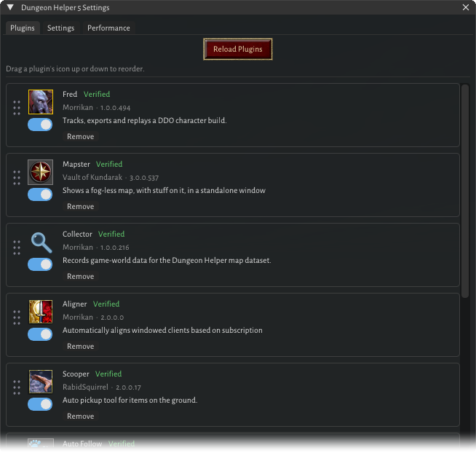Remove the Aligner plugin
This screenshot has width=476, height=453.
pyautogui.click(x=81, y=346)
